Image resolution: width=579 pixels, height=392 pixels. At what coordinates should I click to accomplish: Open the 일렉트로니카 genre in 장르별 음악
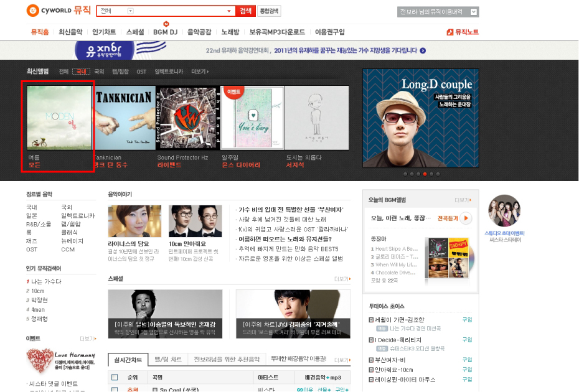pos(78,215)
